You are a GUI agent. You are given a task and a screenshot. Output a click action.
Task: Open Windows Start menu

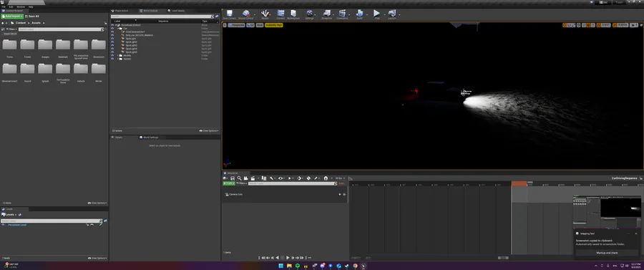(281, 266)
